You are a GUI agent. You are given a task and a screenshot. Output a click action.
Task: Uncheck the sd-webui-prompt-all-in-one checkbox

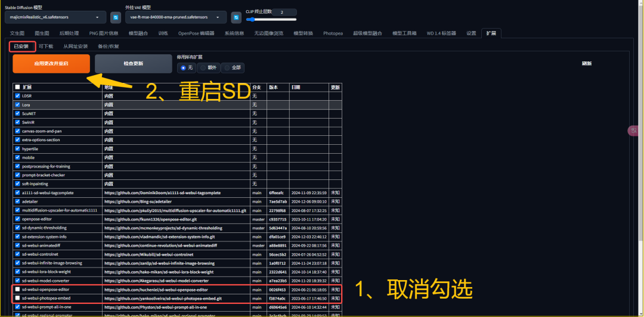(17, 307)
